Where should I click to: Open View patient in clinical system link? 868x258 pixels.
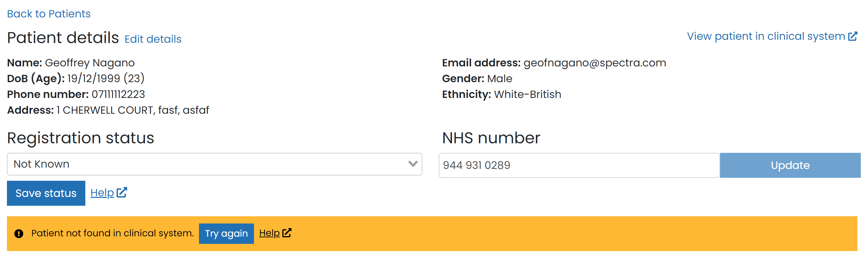766,36
